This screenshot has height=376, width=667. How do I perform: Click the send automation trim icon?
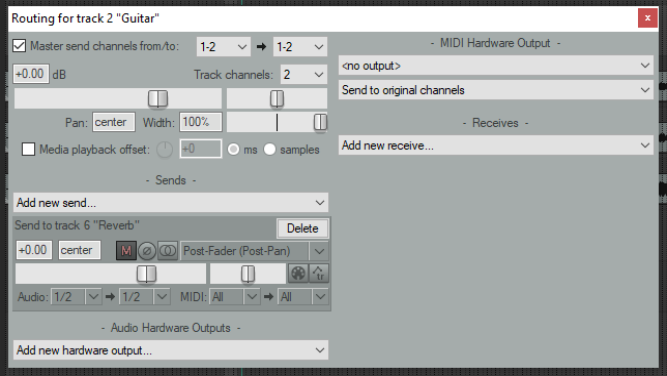tap(319, 273)
